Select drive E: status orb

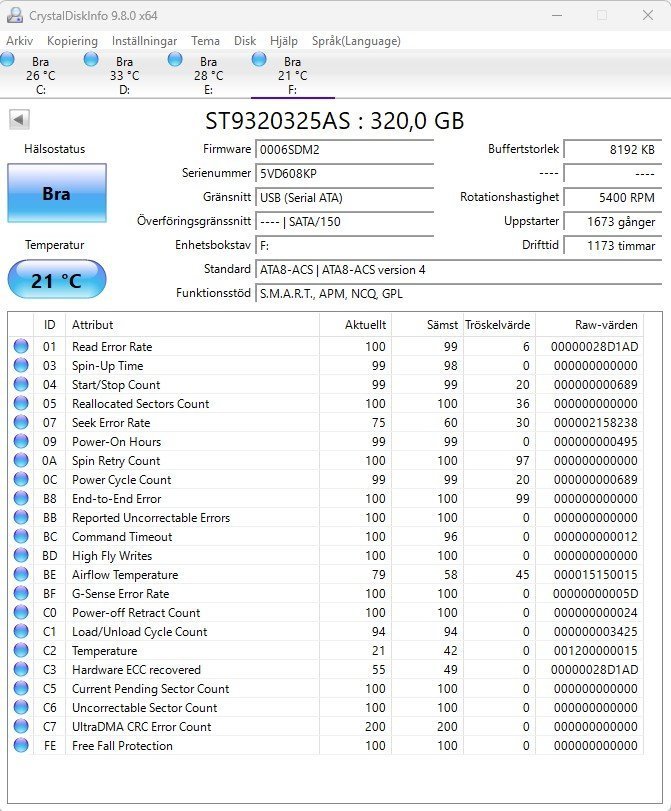coord(175,61)
